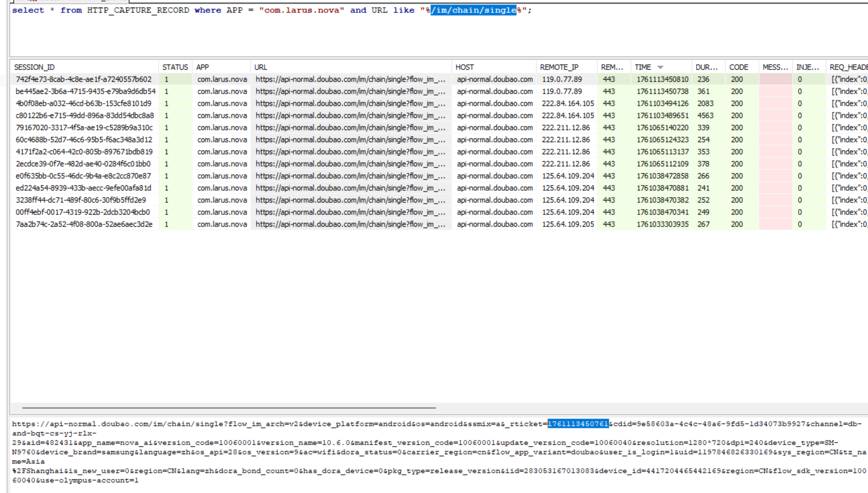Viewport: 868px width, 493px height.
Task: Select last row 7aa2b74c-2a52-4f08-800a-52ae6aec3d2e
Action: click(84, 224)
